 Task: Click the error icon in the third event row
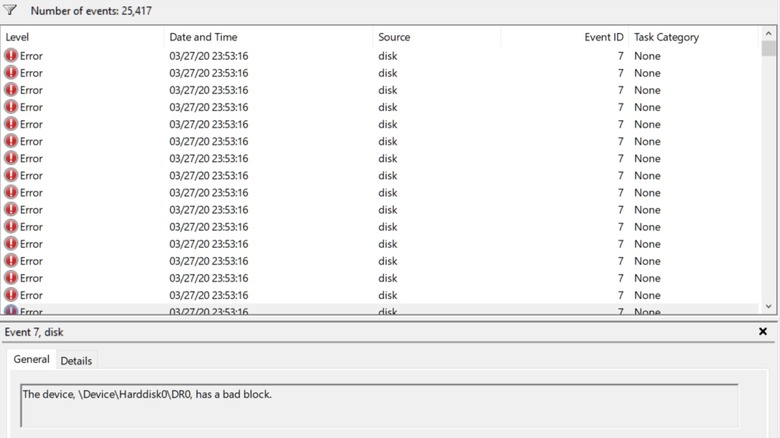pos(11,90)
